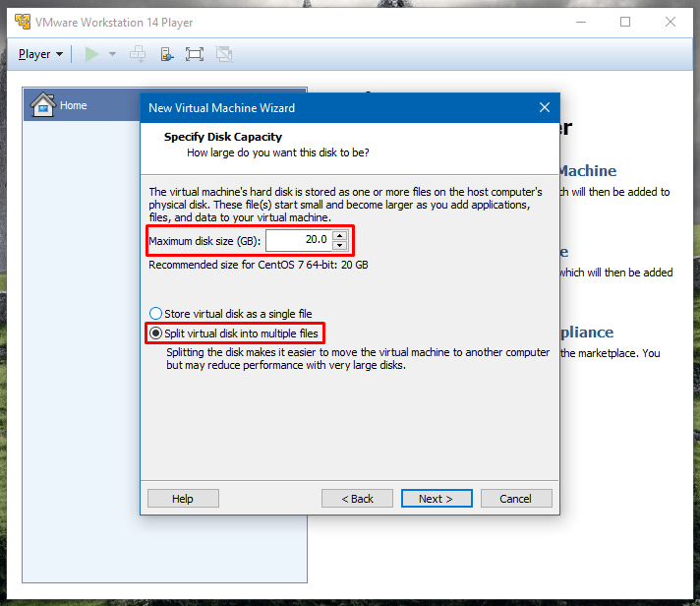Viewport: 700px width, 606px height.
Task: Increase maximum disk size with up arrow
Action: pos(340,235)
